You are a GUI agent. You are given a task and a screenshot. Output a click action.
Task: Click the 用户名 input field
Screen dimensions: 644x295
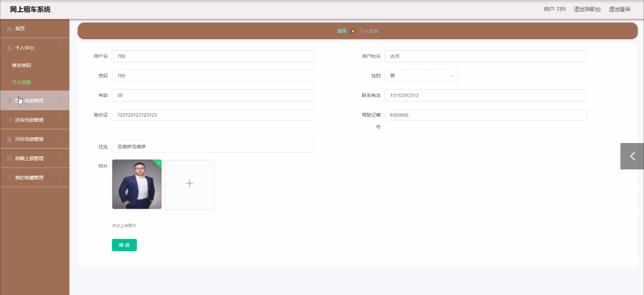pos(213,56)
